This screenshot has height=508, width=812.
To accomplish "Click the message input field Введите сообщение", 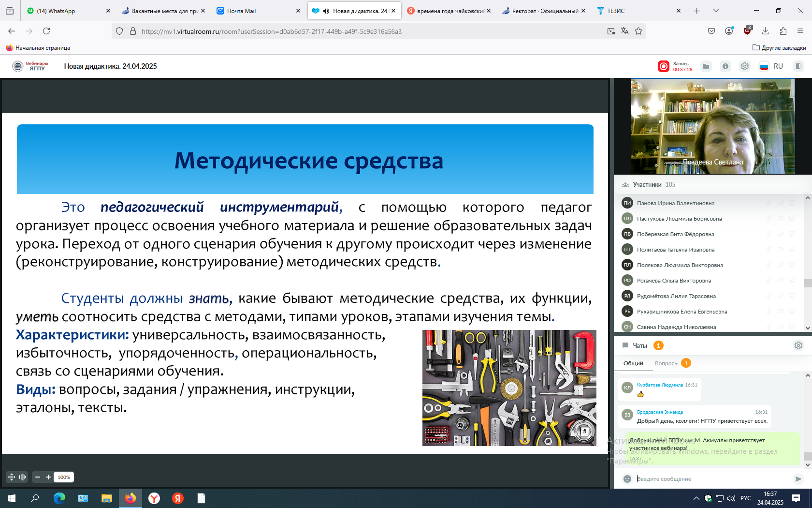I will [x=710, y=479].
